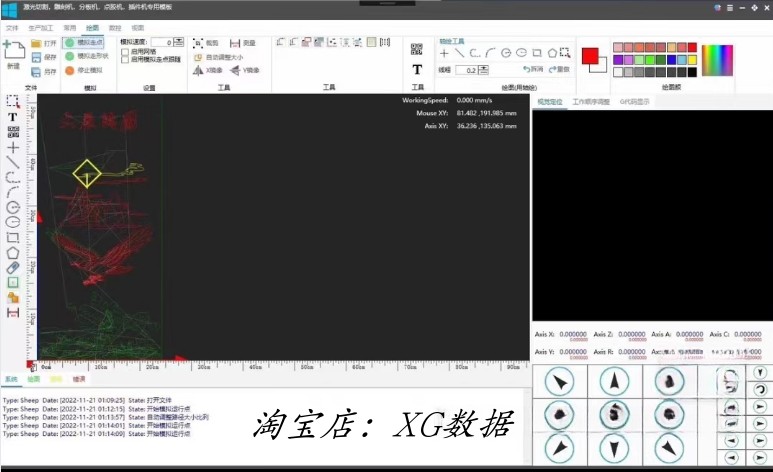Pick the yellow palette swatch
The height and width of the screenshot is (472, 773).
tap(692, 60)
